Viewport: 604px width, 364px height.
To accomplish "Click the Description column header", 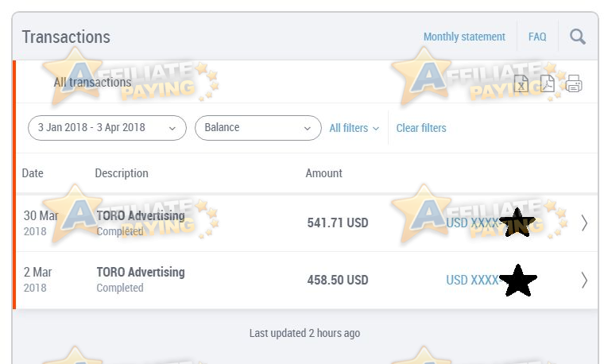I will tap(122, 173).
